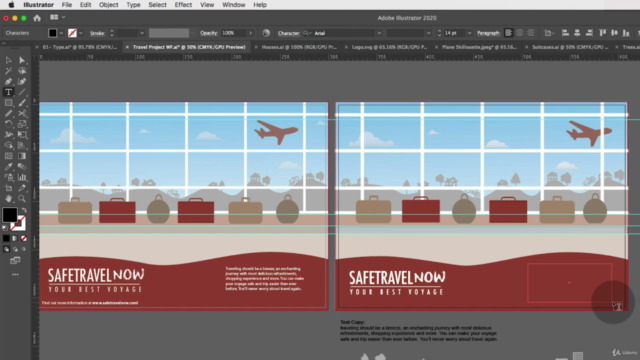Open the Edit Toolbar three-dots button
Image resolution: width=640 pixels, height=360 pixels.
tap(15, 275)
